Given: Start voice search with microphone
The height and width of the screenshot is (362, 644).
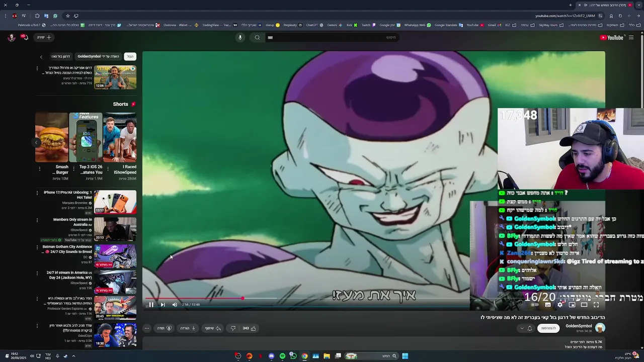Looking at the screenshot, I should 240,38.
